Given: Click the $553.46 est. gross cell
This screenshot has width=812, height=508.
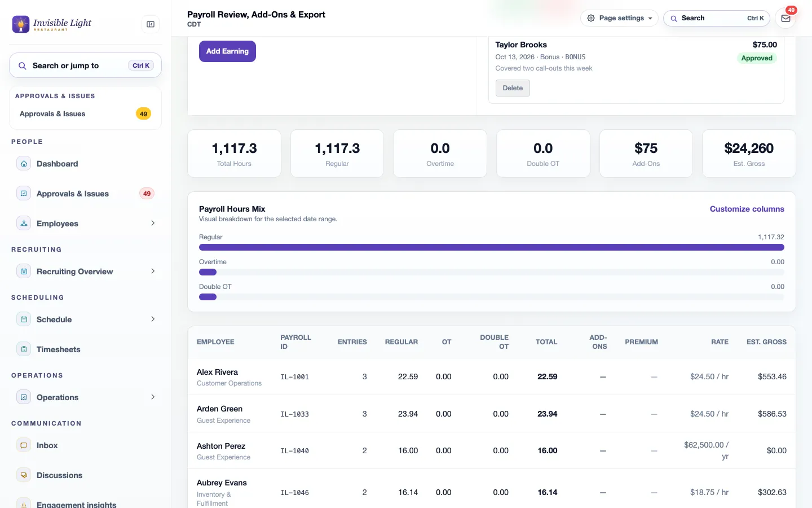Looking at the screenshot, I should tap(772, 376).
